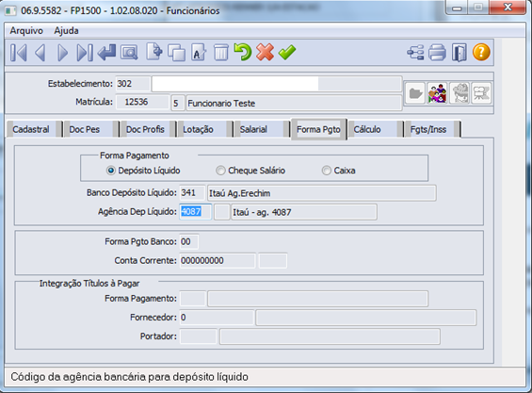Click Agência Dep Líquido field 4087
Image resolution: width=532 pixels, height=393 pixels.
click(x=196, y=212)
